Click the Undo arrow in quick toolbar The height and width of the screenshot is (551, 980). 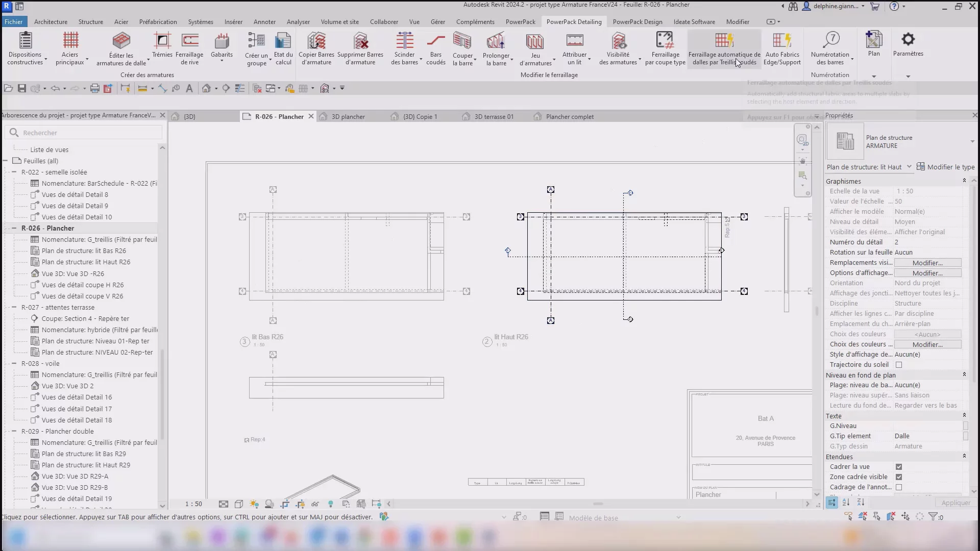(x=55, y=88)
